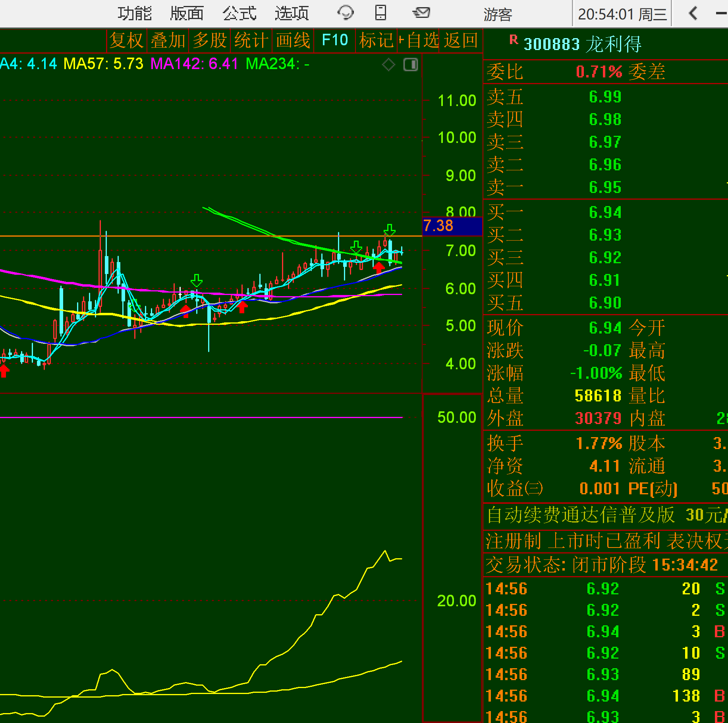
Task: Click the 复权 toolbar button
Action: coord(127,40)
